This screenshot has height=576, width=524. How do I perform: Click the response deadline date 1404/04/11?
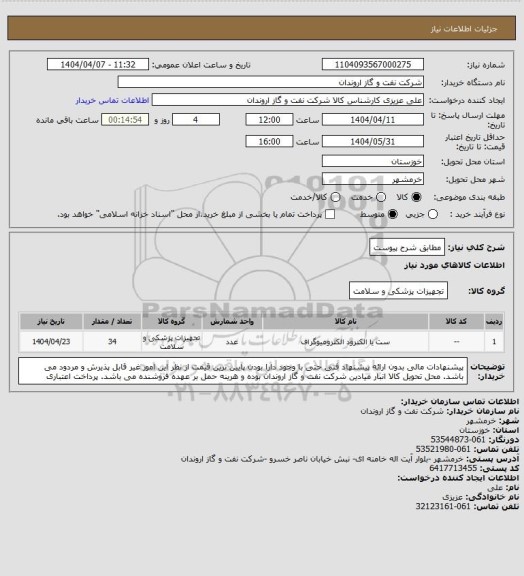pos(373,120)
